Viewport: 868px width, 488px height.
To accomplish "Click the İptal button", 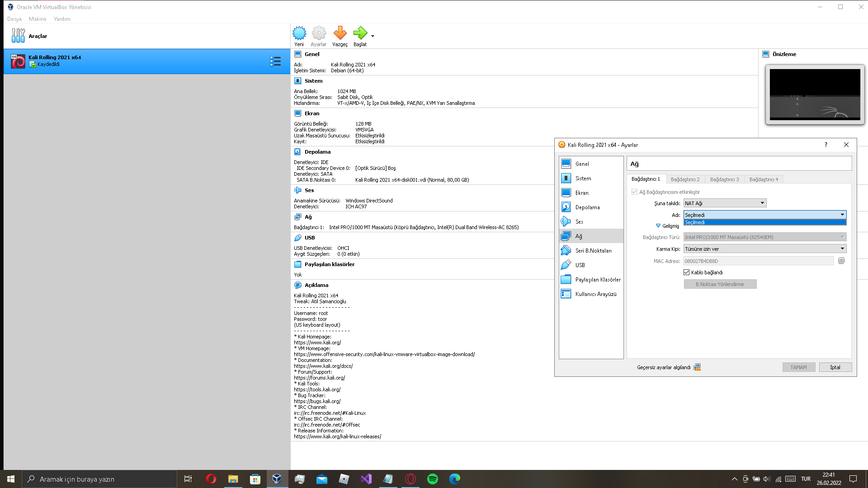I will [835, 367].
